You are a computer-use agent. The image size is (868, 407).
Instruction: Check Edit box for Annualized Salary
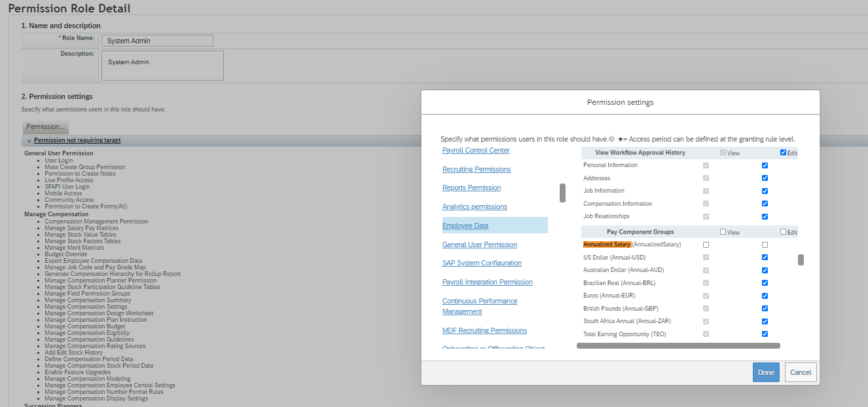765,244
